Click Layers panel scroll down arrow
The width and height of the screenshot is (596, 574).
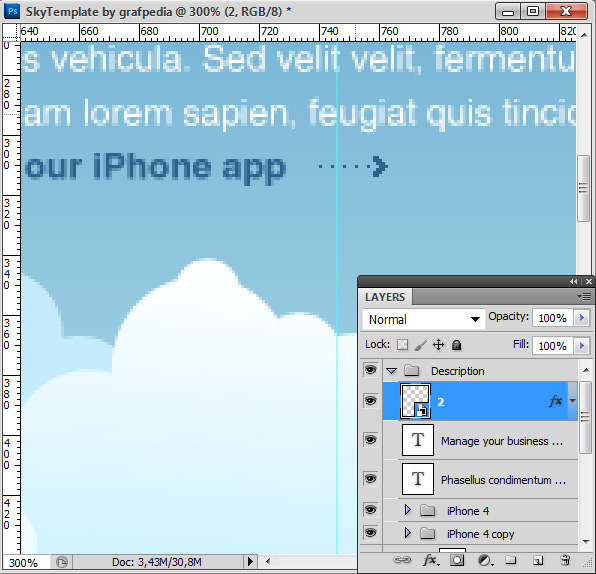point(586,541)
